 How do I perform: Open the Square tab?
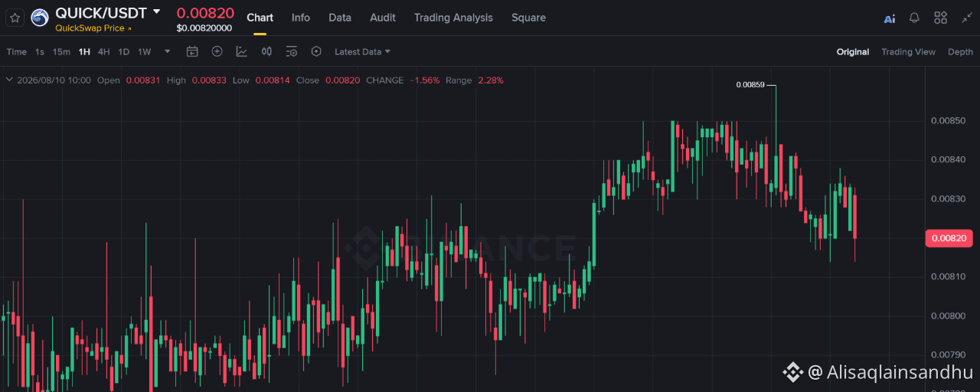pyautogui.click(x=528, y=18)
